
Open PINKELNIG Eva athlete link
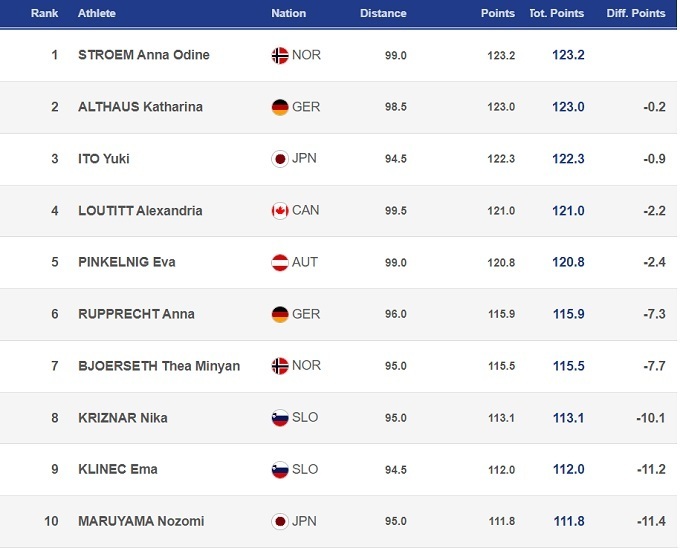127,263
